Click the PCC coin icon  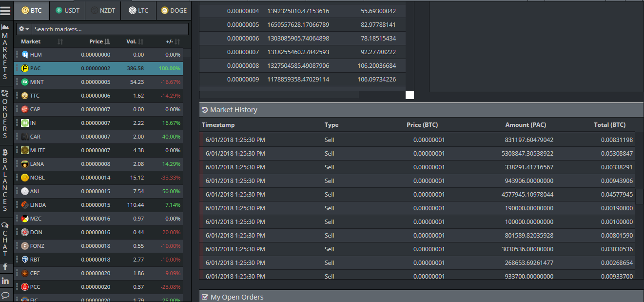[25, 287]
